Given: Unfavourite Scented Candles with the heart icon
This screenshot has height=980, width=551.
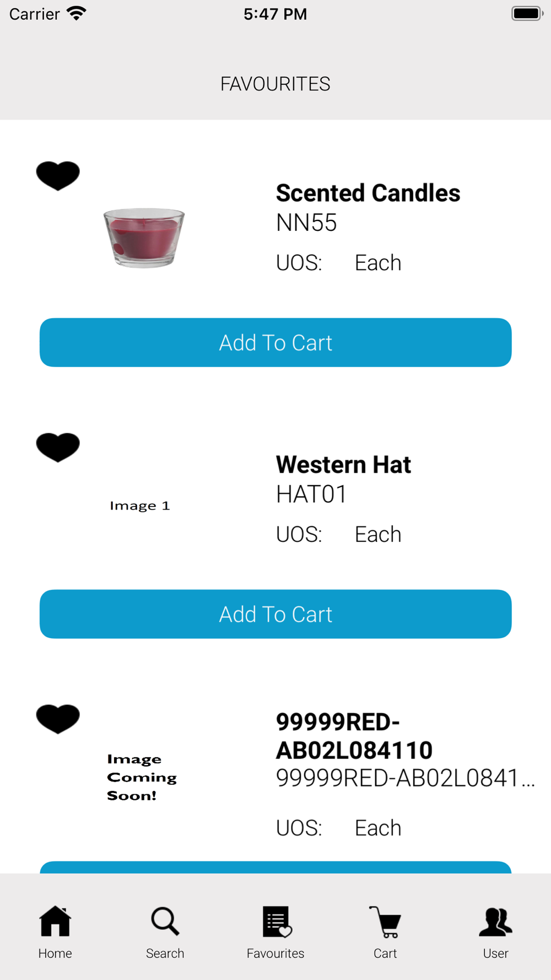Looking at the screenshot, I should tap(58, 176).
